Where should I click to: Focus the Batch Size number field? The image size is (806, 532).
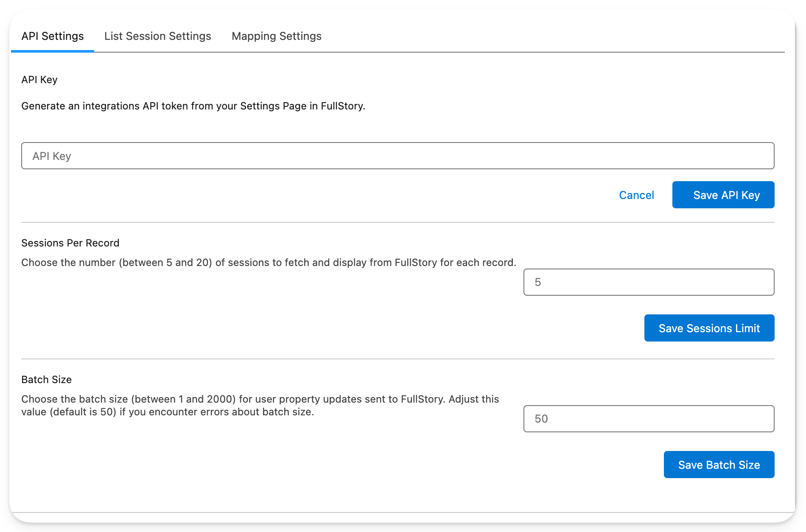coord(649,419)
